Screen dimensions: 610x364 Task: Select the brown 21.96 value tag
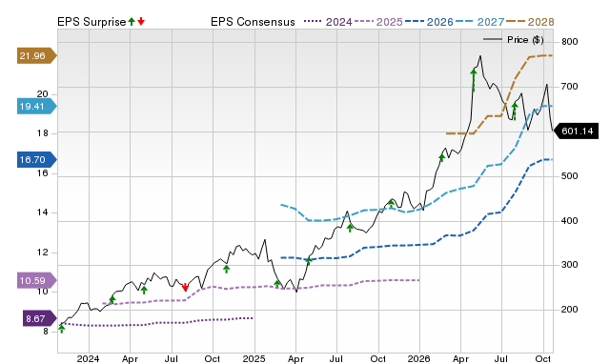tap(37, 55)
